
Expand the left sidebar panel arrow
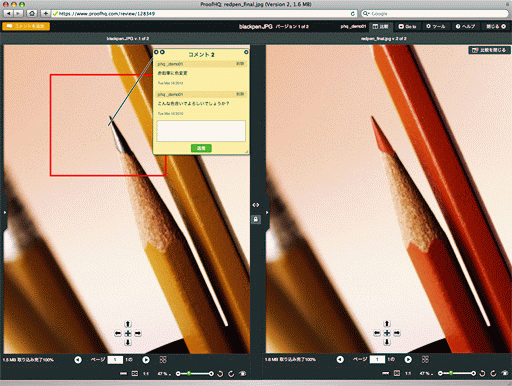click(x=5, y=212)
